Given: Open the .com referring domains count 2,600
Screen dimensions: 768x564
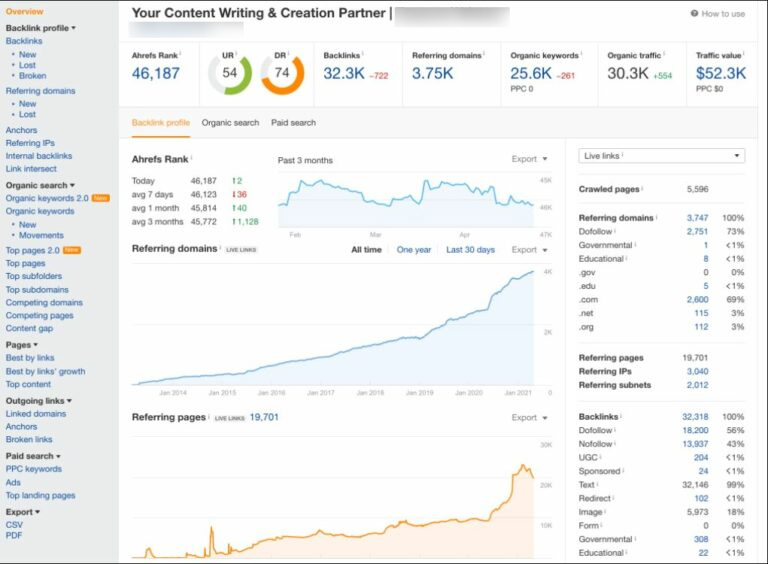Looking at the screenshot, I should (x=697, y=300).
